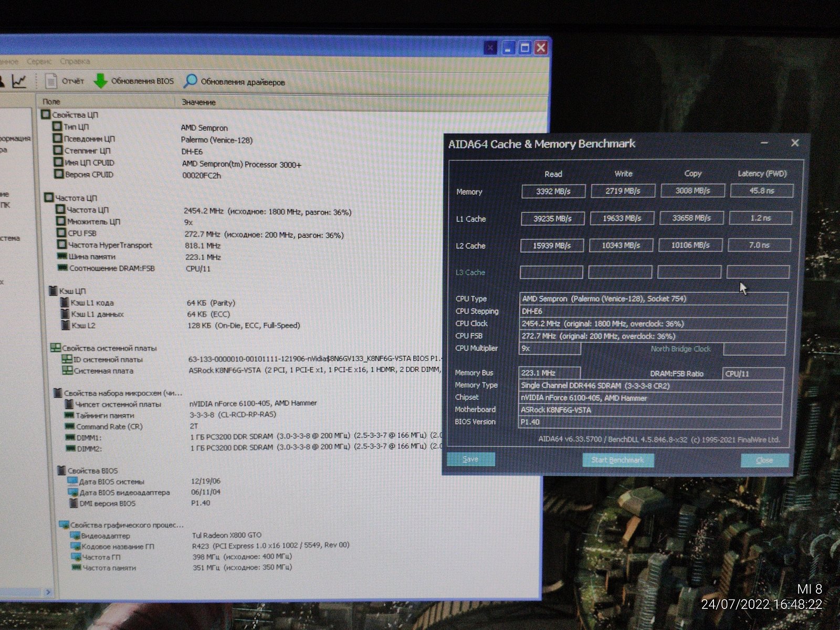Select the Частота ЦП frequency row
The width and height of the screenshot is (840, 630).
88,210
